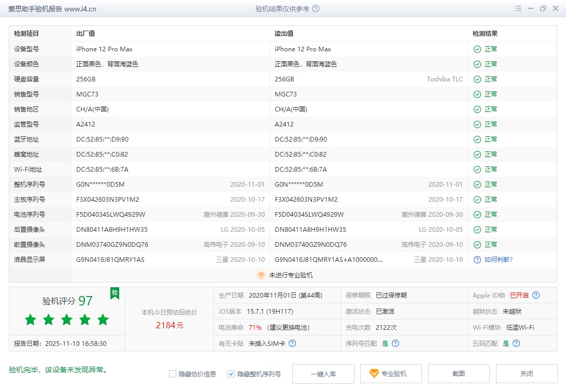Maximize the inspection report window

[543, 9]
